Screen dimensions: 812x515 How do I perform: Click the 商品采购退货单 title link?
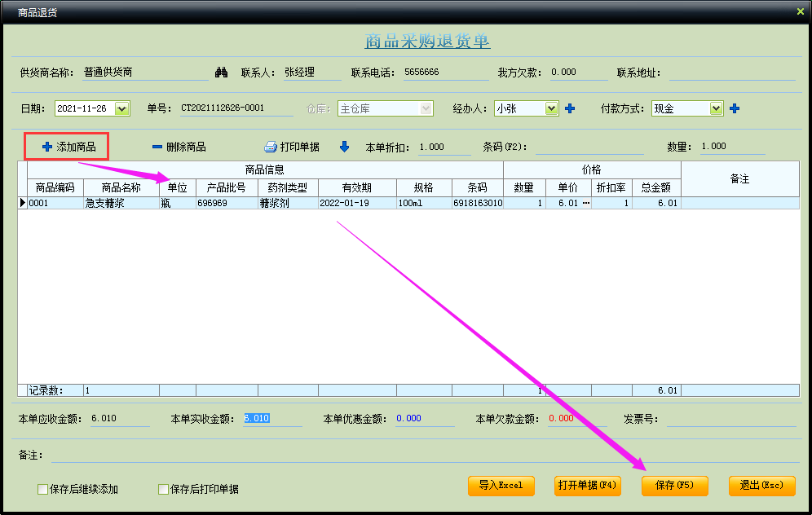[x=427, y=41]
